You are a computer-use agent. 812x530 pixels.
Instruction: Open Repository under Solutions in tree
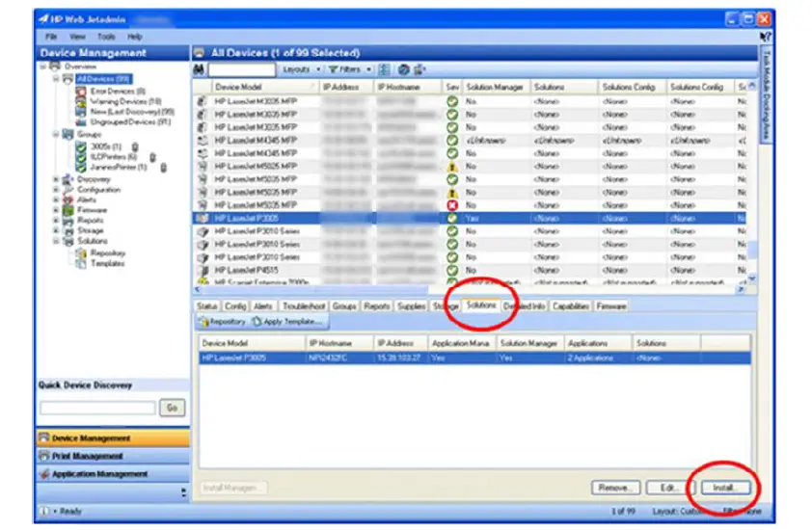(x=108, y=253)
